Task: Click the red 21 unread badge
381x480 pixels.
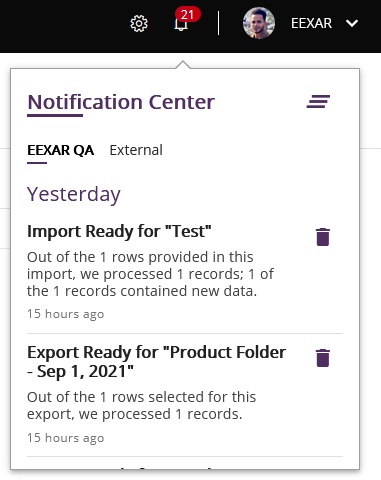Action: [187, 14]
